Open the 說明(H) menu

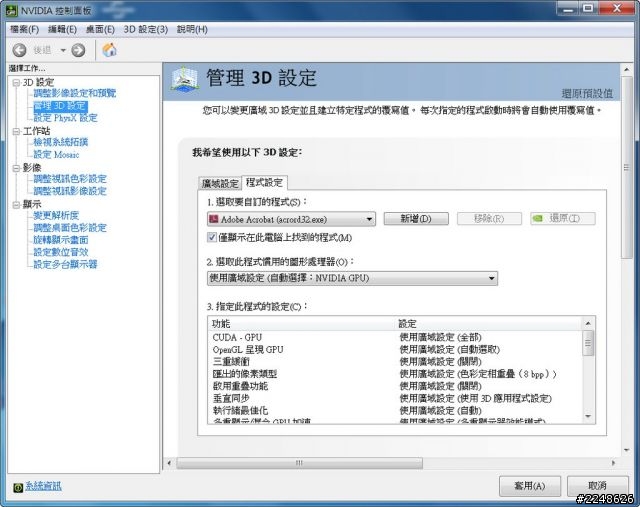(x=192, y=29)
